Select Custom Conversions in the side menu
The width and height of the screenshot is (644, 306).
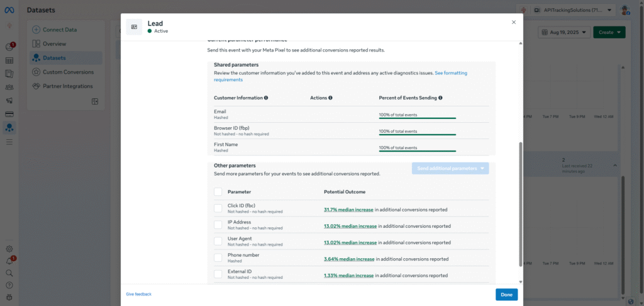[67, 72]
